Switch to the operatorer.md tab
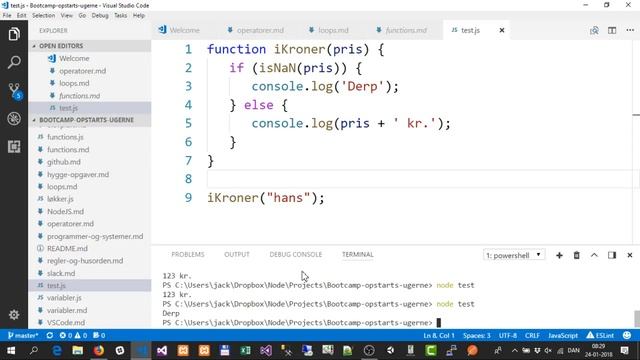640x360 pixels. [260, 30]
